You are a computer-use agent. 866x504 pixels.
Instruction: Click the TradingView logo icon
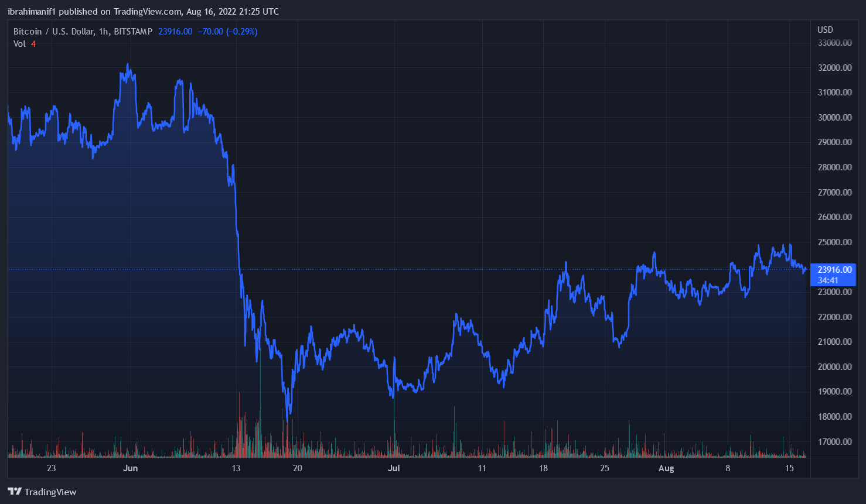(15, 492)
